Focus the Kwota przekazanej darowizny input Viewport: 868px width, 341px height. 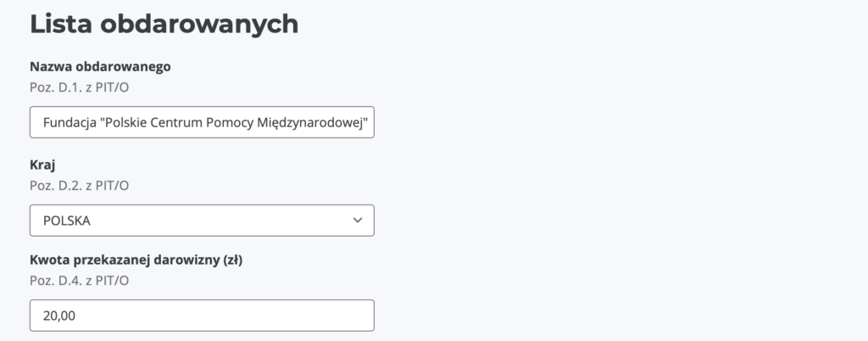tap(202, 316)
